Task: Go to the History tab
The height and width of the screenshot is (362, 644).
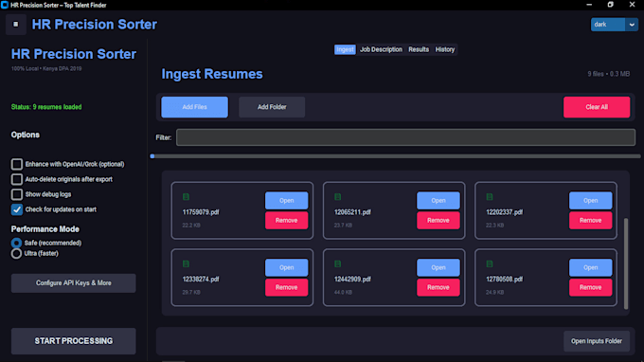Action: pos(445,49)
